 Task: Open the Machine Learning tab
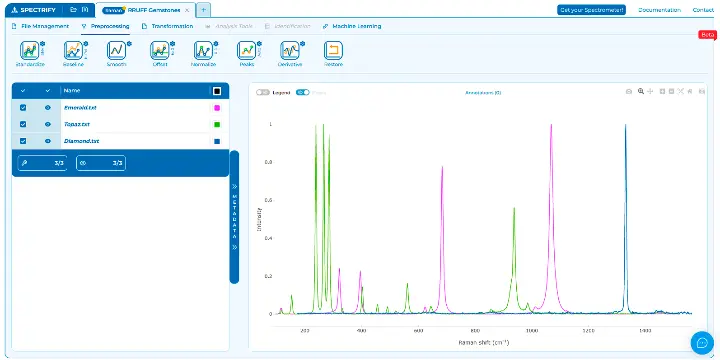click(352, 26)
